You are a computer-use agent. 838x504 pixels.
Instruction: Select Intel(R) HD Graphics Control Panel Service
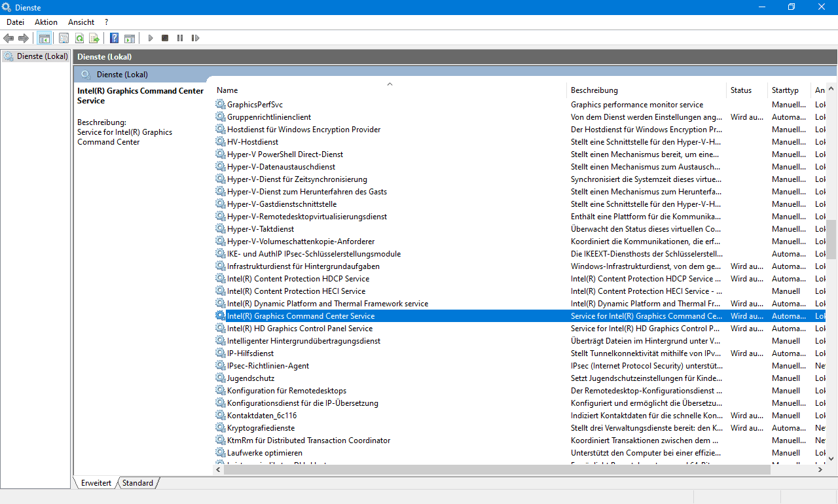tap(520, 329)
